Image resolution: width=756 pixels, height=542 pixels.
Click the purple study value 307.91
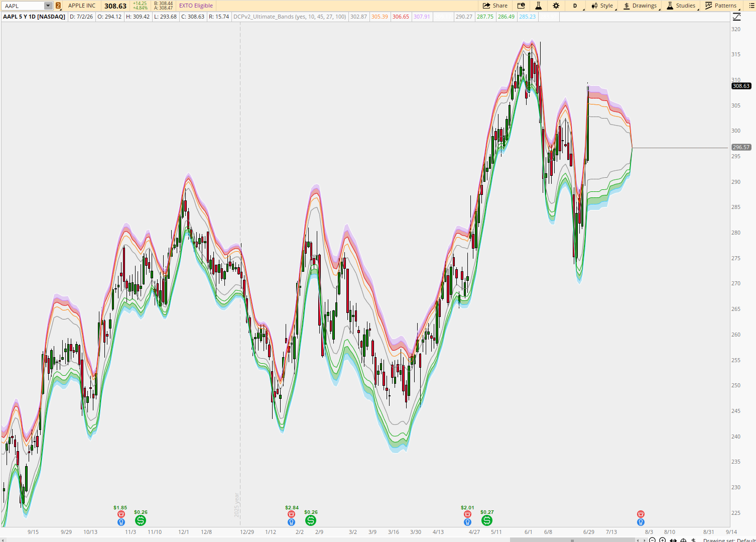tap(422, 17)
